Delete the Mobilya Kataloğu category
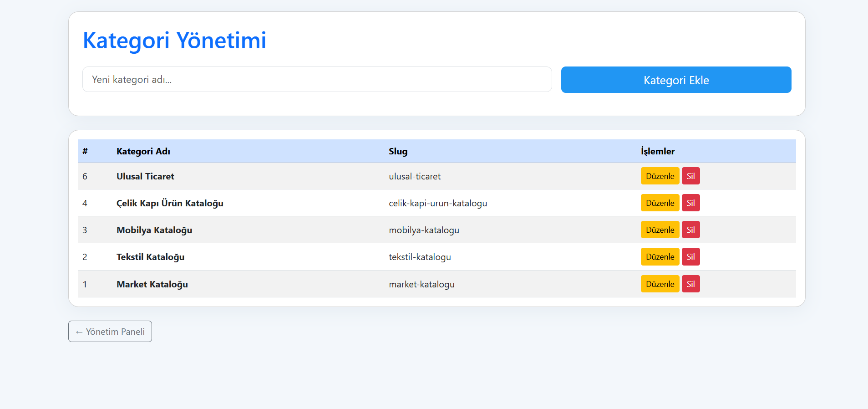The width and height of the screenshot is (868, 409). (x=690, y=230)
